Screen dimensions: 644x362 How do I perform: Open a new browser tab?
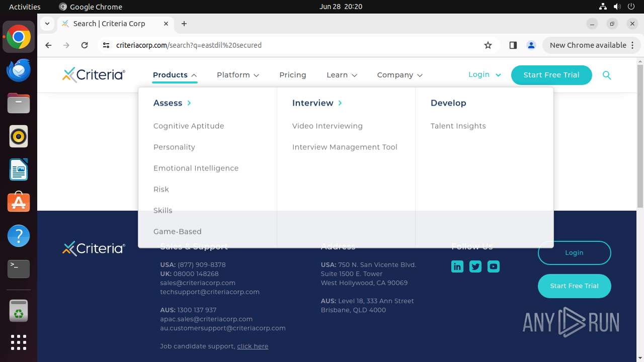[x=184, y=24]
